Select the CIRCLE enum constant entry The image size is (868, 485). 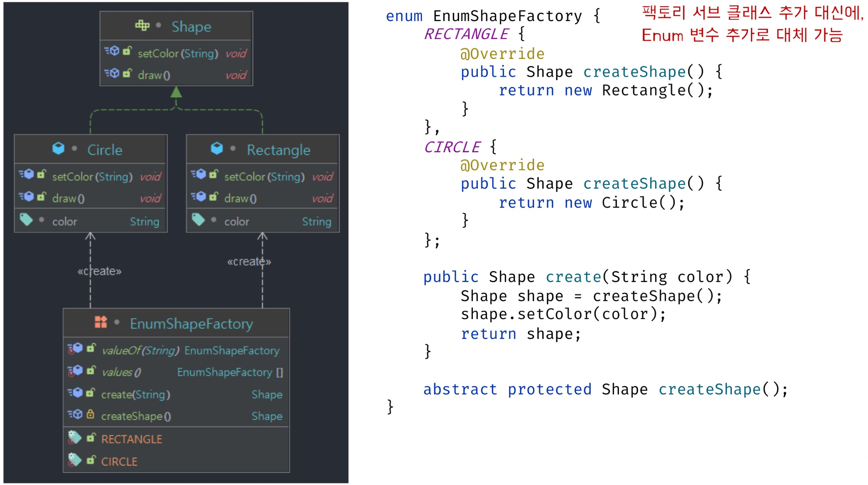click(x=119, y=461)
